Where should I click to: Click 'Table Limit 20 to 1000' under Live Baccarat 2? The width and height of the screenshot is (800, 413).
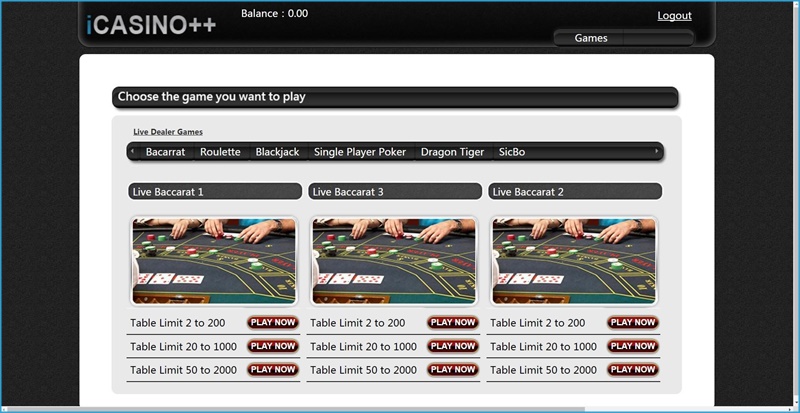coord(543,347)
